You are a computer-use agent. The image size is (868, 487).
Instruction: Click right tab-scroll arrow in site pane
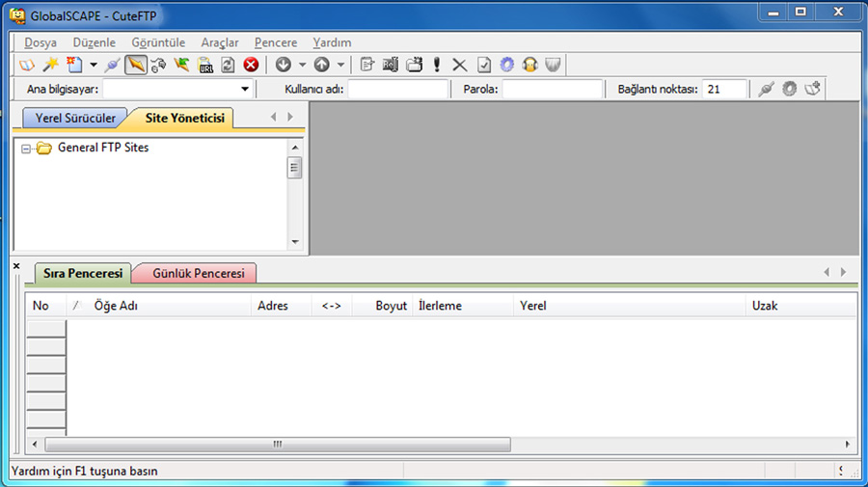(290, 117)
